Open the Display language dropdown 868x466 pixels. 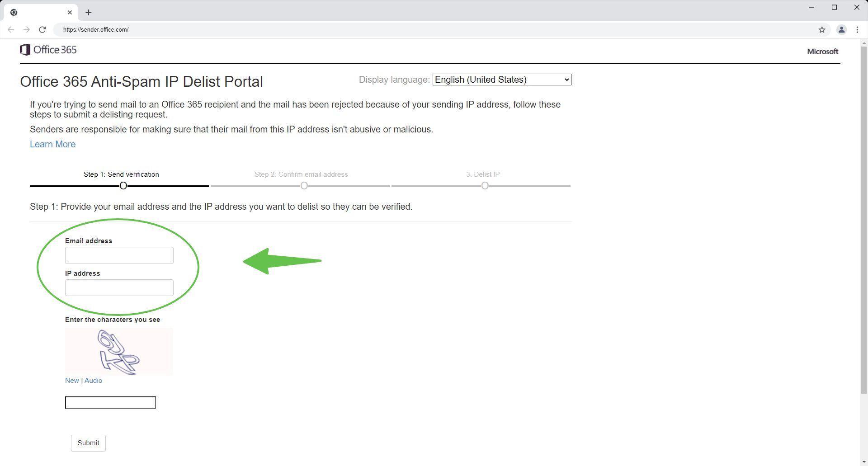coord(502,80)
